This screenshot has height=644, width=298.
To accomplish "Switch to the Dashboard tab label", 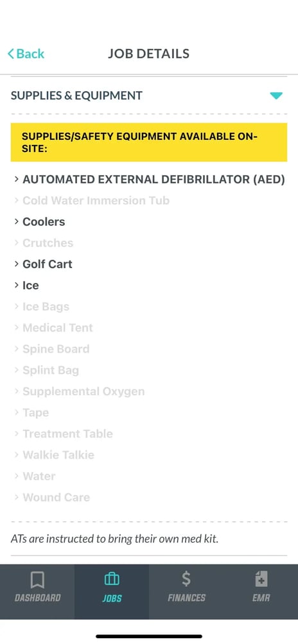I will [x=37, y=598].
